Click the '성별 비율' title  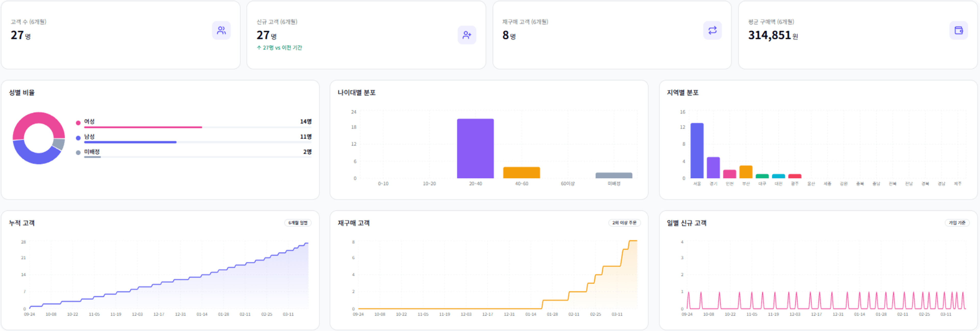tap(22, 92)
